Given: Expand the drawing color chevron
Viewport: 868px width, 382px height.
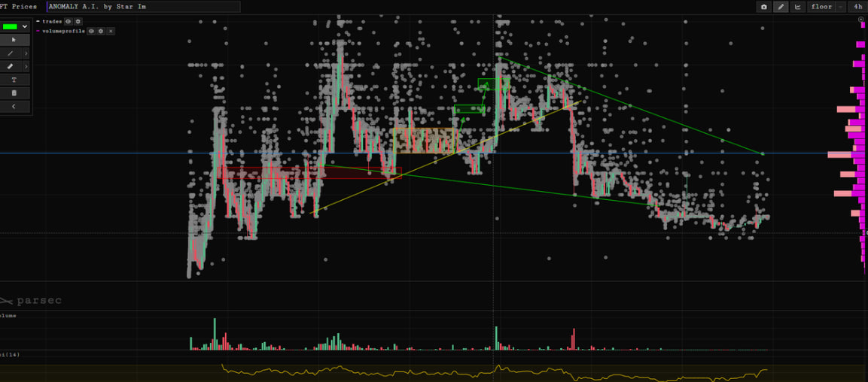Looking at the screenshot, I should [x=25, y=26].
